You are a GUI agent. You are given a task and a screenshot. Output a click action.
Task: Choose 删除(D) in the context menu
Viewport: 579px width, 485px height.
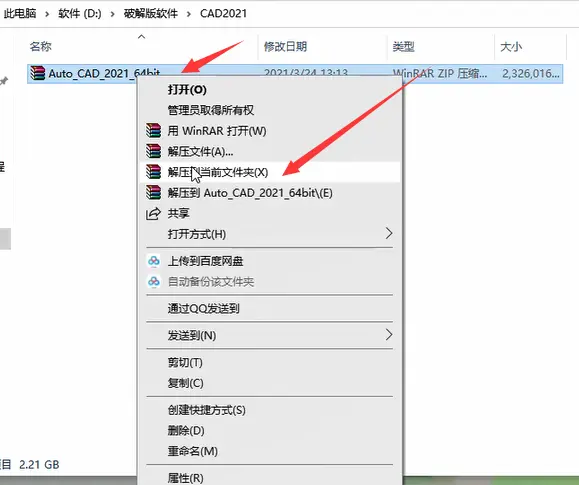tap(270, 431)
